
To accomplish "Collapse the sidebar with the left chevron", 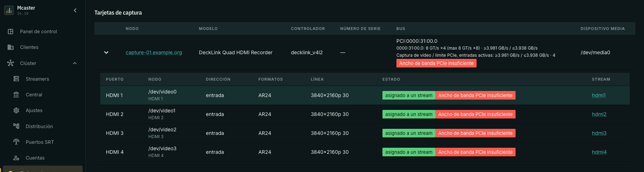I will coord(75,10).
